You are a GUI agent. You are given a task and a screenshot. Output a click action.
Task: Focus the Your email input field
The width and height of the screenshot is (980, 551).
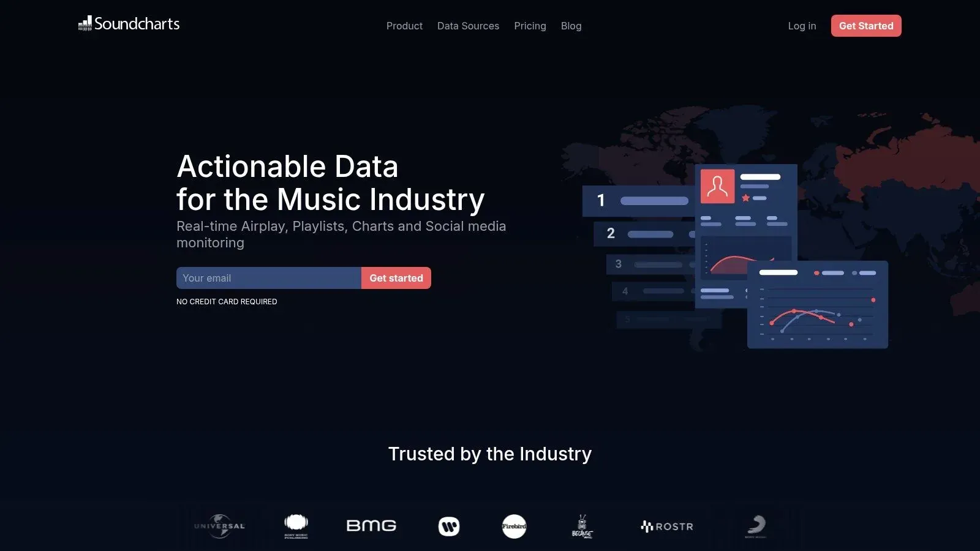(269, 278)
